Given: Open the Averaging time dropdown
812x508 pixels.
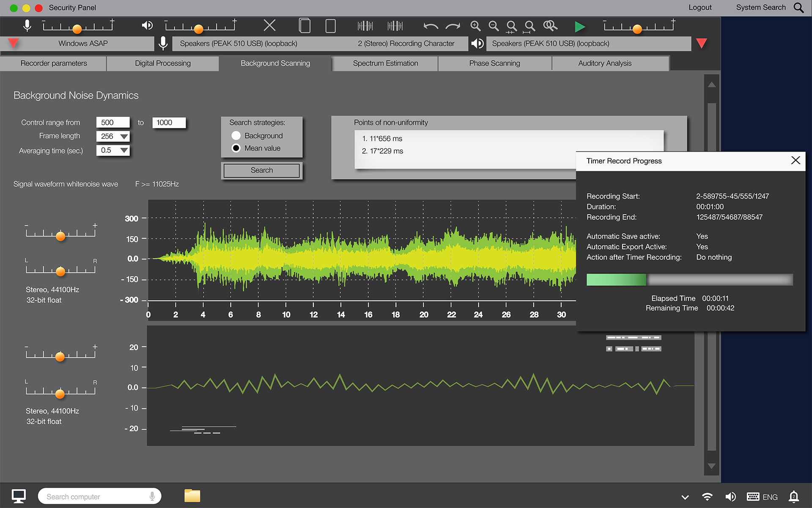Looking at the screenshot, I should coord(124,150).
